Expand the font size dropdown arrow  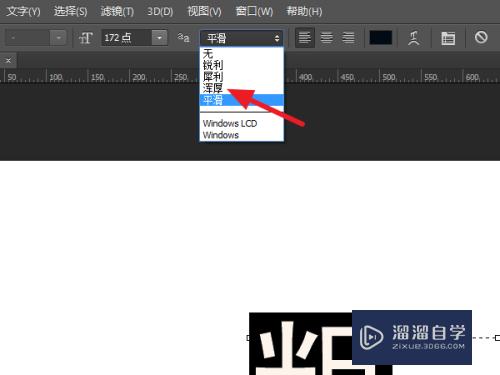(159, 38)
